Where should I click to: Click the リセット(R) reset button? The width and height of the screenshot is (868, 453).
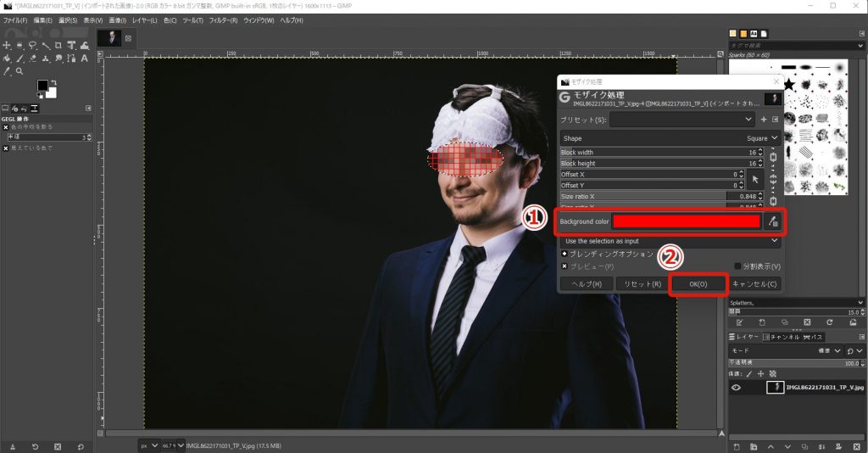point(639,283)
